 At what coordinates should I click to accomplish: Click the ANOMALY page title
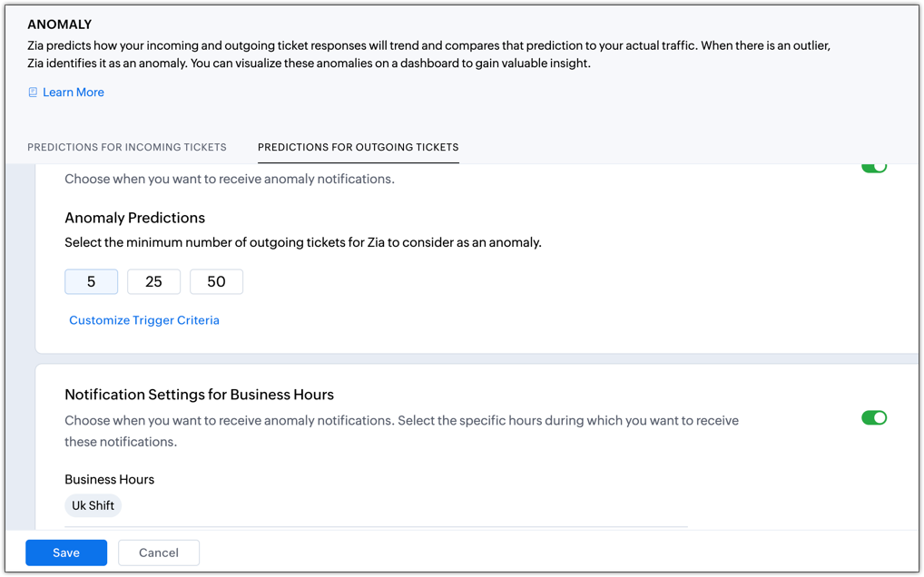[59, 24]
